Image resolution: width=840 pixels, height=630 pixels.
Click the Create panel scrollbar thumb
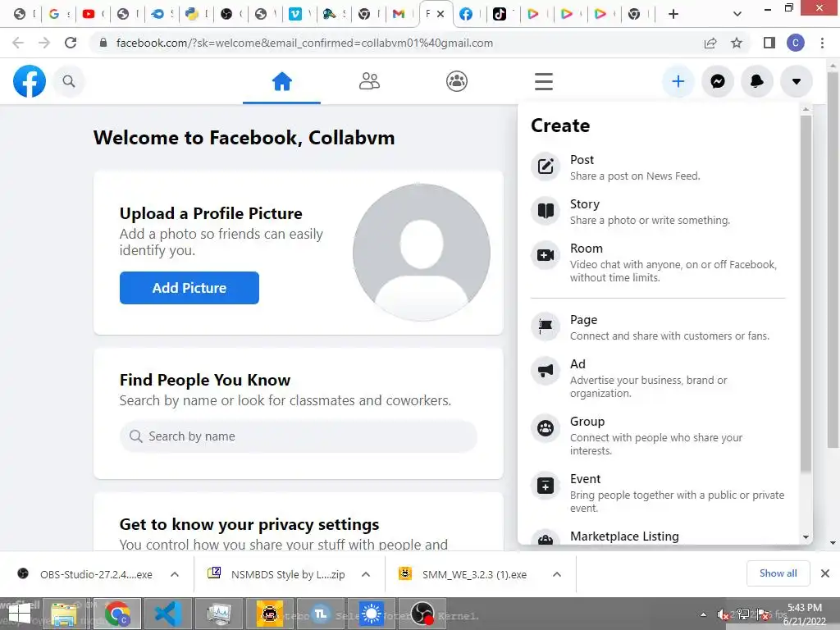point(806,294)
